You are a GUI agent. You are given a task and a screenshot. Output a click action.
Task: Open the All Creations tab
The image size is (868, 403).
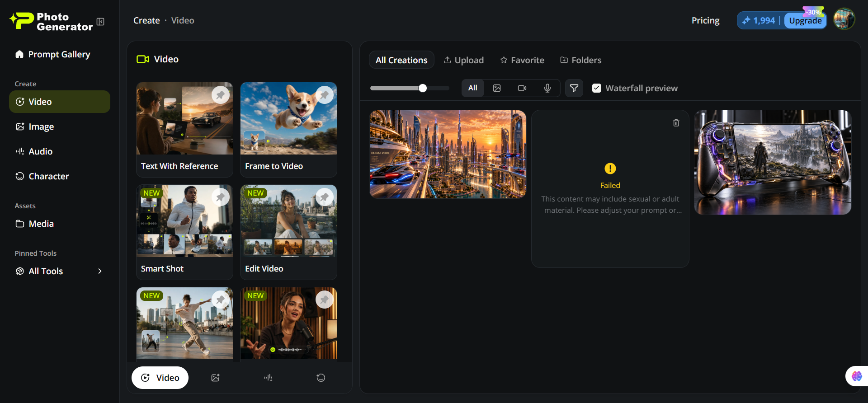click(401, 60)
